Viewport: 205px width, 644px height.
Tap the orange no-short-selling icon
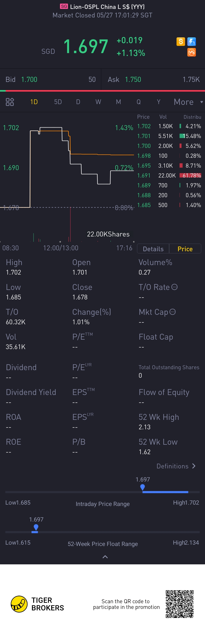click(x=192, y=53)
